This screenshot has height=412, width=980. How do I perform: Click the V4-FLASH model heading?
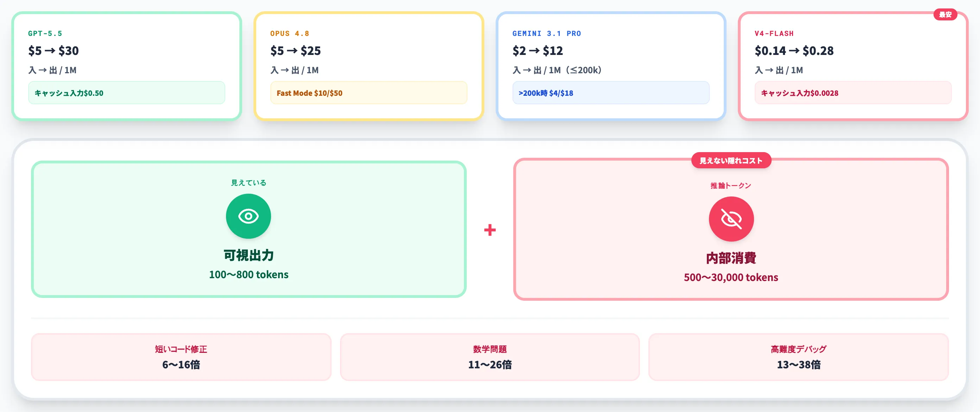(774, 33)
